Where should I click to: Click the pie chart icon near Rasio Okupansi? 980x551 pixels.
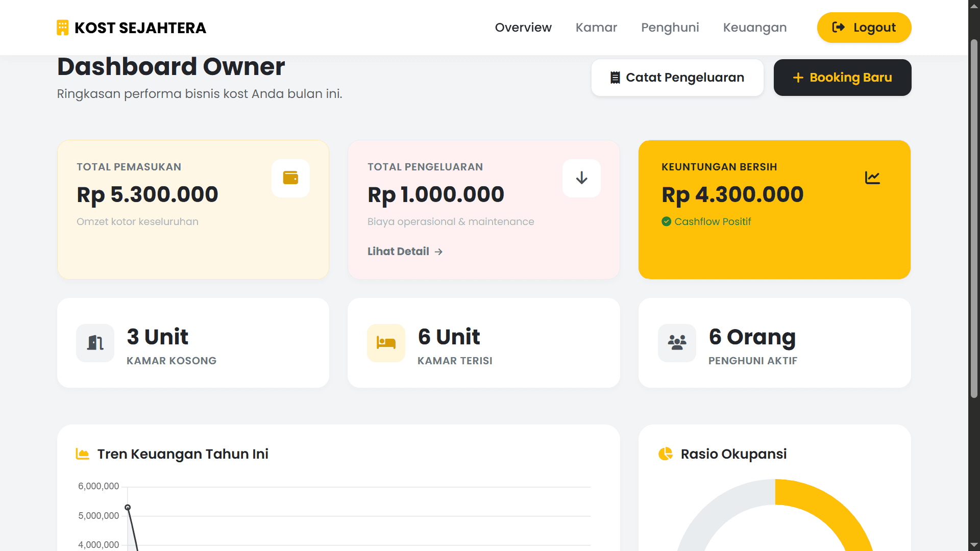point(666,454)
